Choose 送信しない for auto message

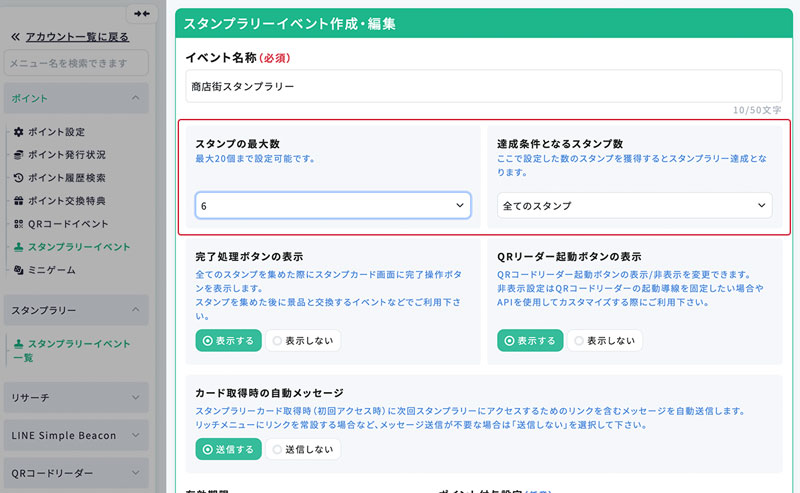[x=303, y=449]
